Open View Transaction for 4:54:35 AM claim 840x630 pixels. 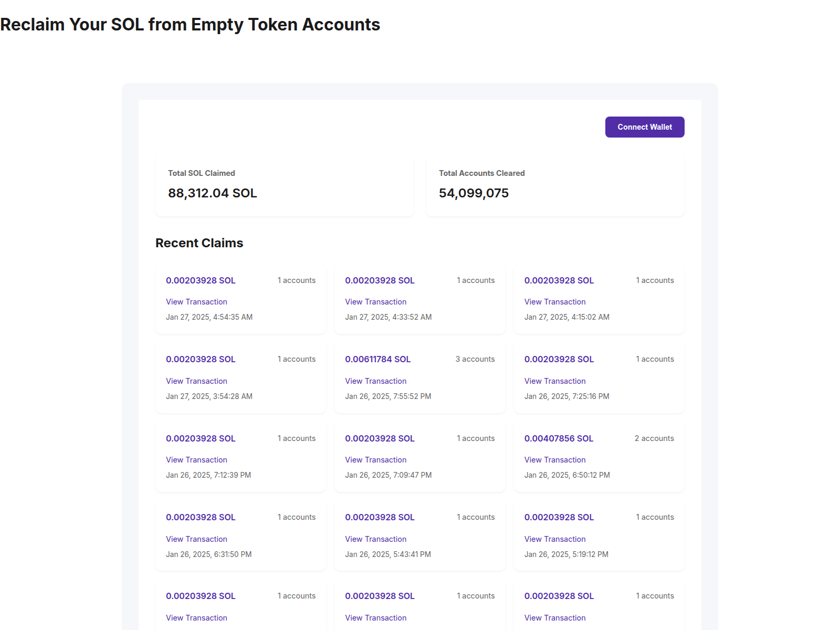tap(196, 302)
